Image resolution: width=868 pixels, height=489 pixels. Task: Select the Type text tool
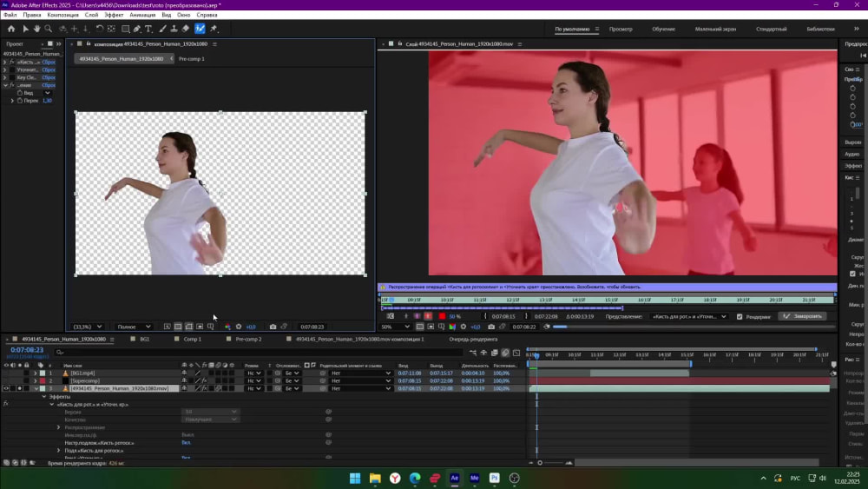pos(148,29)
